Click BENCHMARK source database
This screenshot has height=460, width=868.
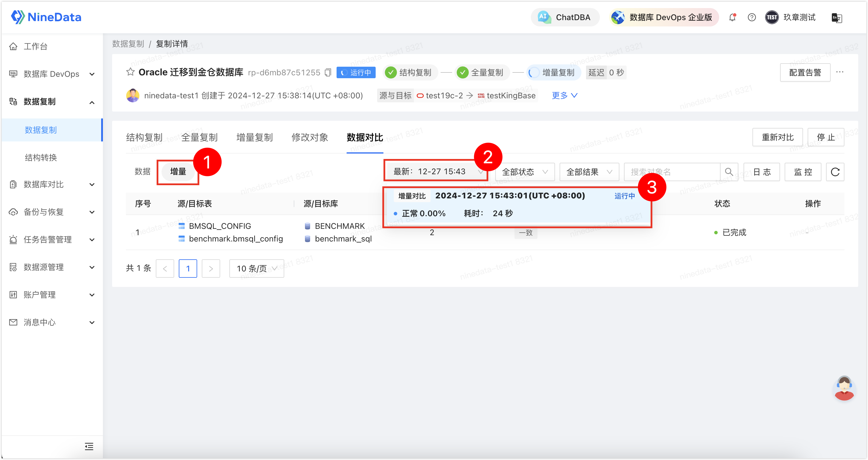click(340, 226)
